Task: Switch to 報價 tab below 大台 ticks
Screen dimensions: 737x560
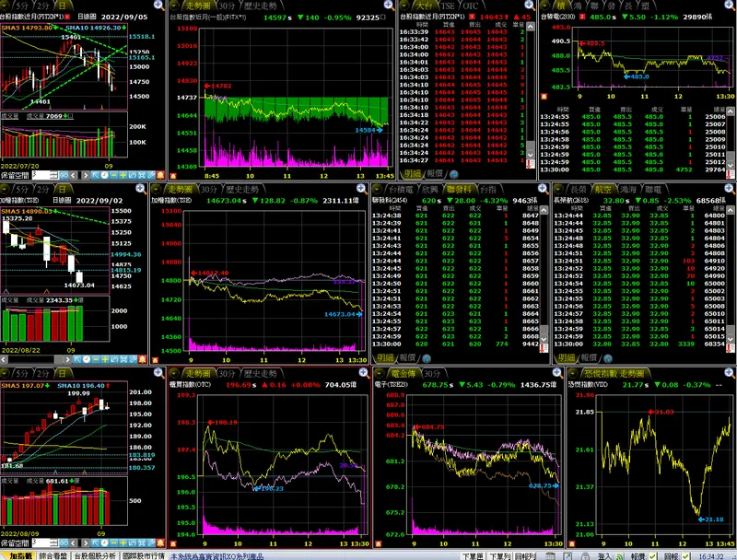Action: coord(435,174)
